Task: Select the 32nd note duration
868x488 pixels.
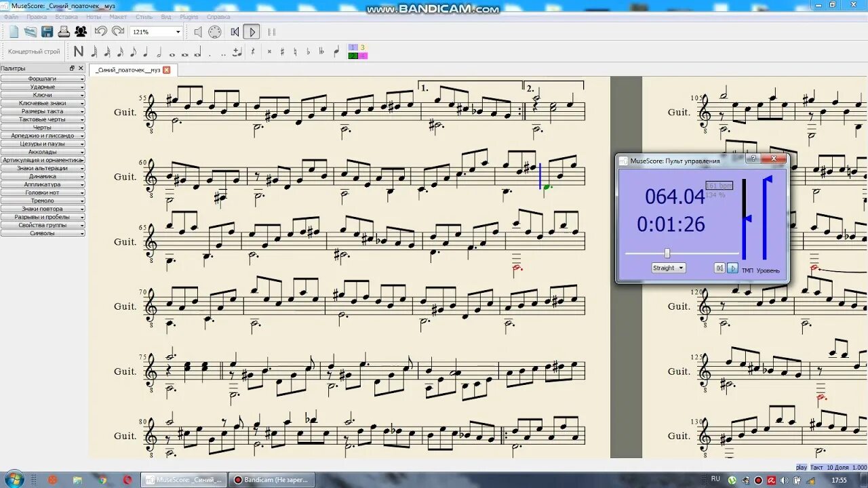Action: click(107, 52)
